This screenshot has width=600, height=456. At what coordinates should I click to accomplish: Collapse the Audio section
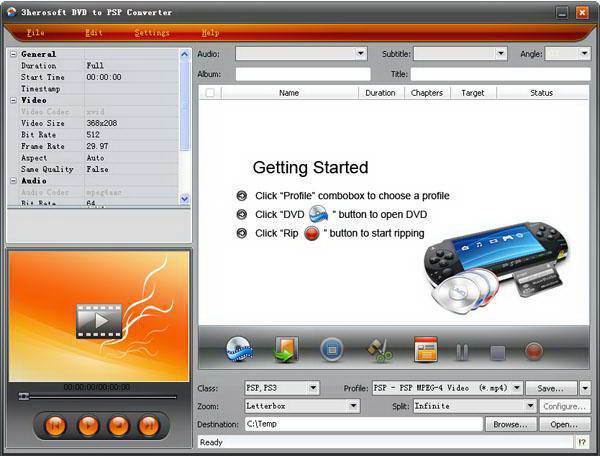pyautogui.click(x=13, y=181)
